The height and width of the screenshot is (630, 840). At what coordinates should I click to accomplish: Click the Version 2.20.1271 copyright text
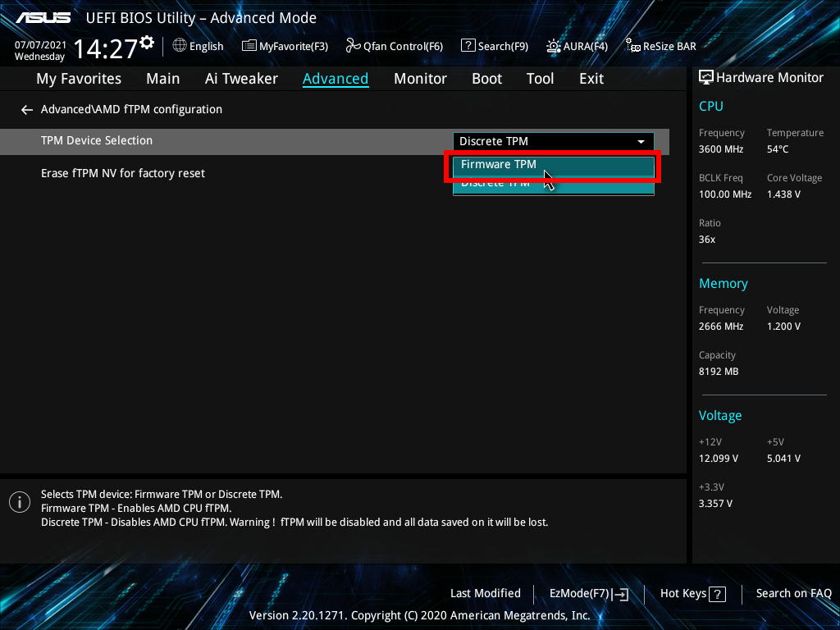tap(419, 615)
